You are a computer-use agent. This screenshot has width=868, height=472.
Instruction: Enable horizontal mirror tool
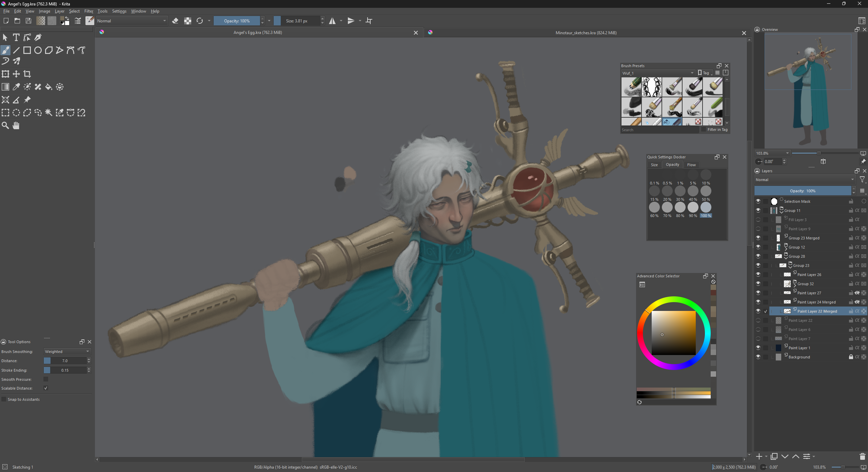[332, 21]
